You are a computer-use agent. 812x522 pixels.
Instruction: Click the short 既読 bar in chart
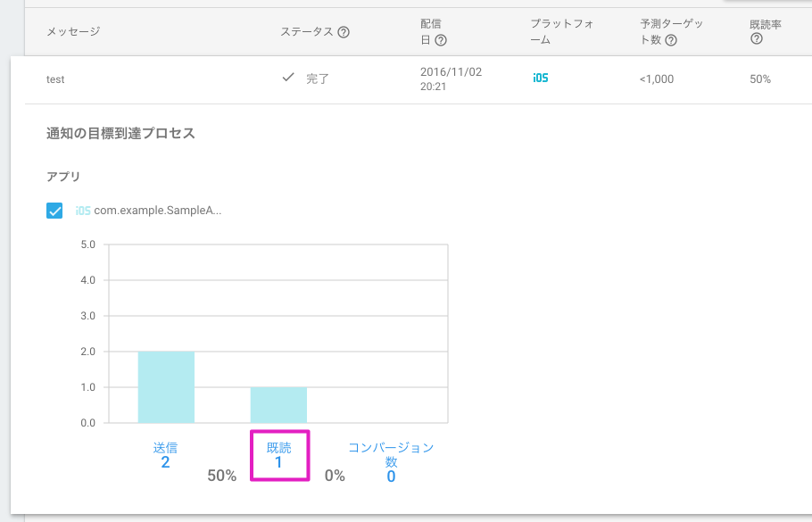point(278,405)
